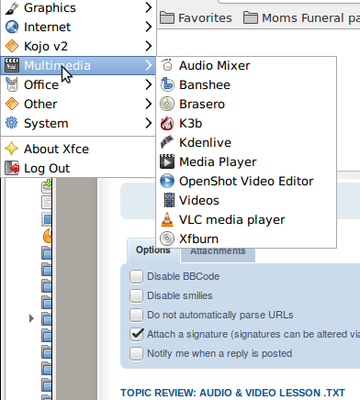This screenshot has height=400, width=360.
Task: Open the System menu category
Action: 78,123
